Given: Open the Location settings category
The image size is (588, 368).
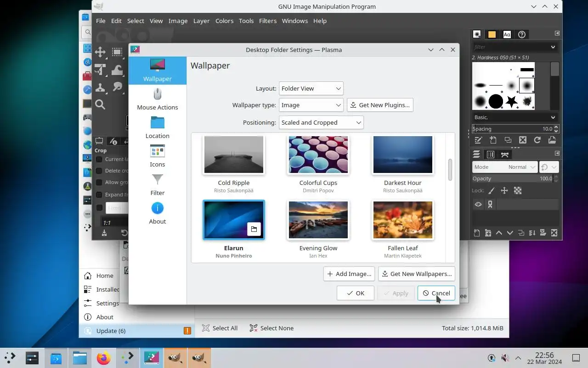Looking at the screenshot, I should (158, 127).
